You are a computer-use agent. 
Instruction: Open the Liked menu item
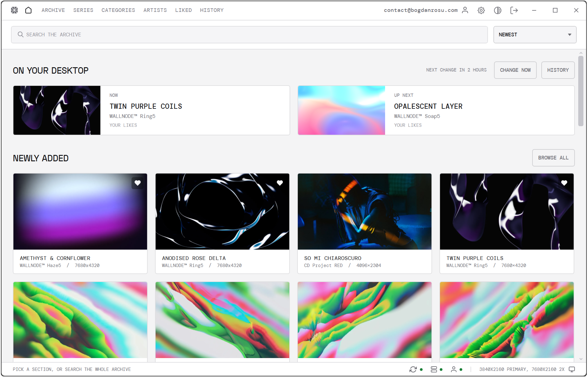(x=183, y=10)
